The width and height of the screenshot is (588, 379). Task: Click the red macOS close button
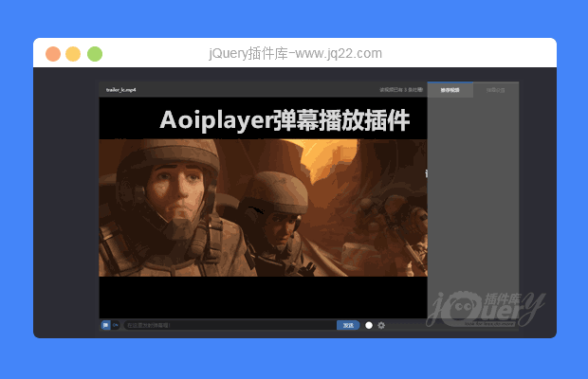click(x=53, y=54)
